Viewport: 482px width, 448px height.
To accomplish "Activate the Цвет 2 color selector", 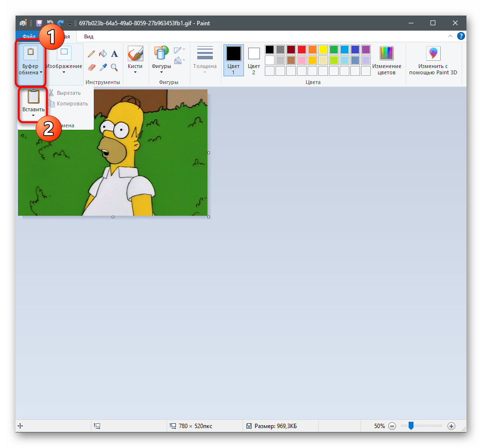I will pos(254,60).
